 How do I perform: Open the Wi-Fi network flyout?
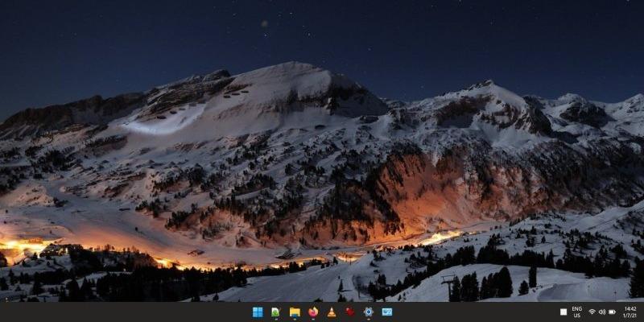(x=592, y=312)
